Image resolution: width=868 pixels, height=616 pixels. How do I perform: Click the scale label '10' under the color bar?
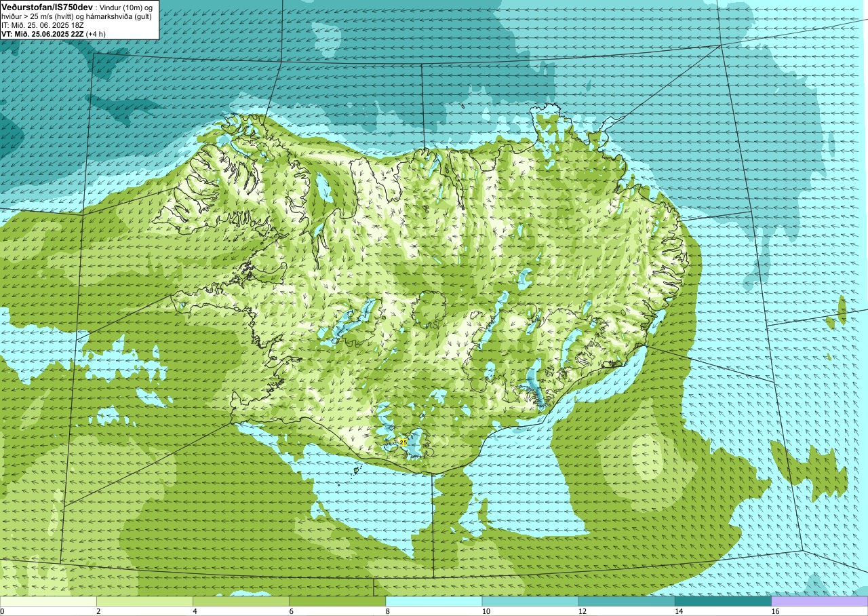coord(486,611)
